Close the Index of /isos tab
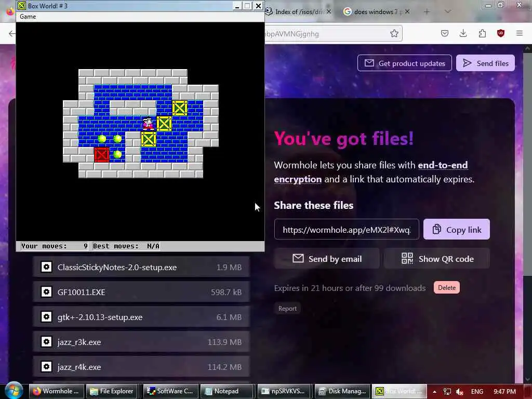 point(329,12)
